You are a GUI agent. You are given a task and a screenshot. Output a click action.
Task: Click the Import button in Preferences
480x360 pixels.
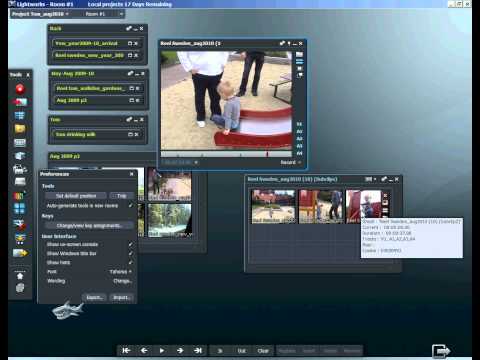coord(122,298)
